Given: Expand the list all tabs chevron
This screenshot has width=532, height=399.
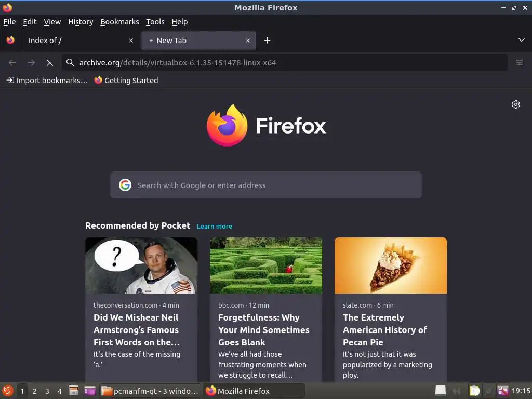Looking at the screenshot, I should 522,40.
